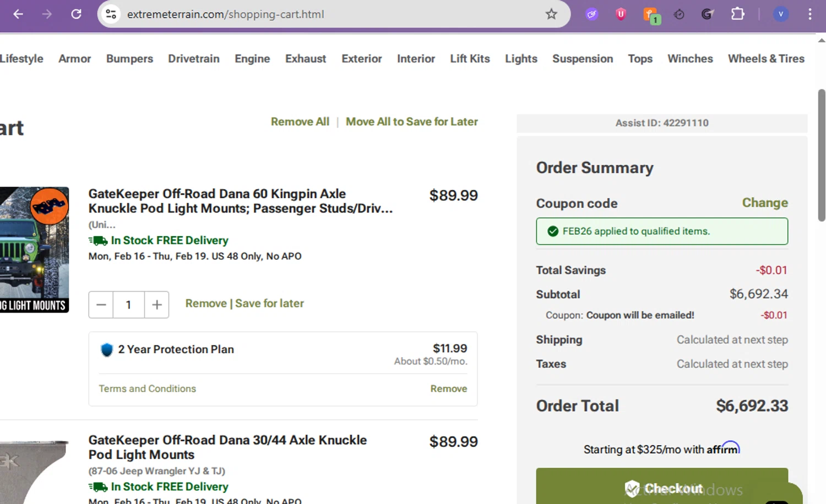The width and height of the screenshot is (826, 504).
Task: Reload the shopping cart page
Action: [x=76, y=14]
